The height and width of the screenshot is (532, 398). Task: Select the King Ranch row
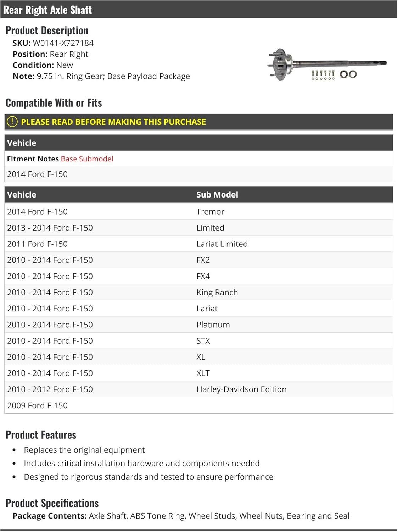coord(199,292)
